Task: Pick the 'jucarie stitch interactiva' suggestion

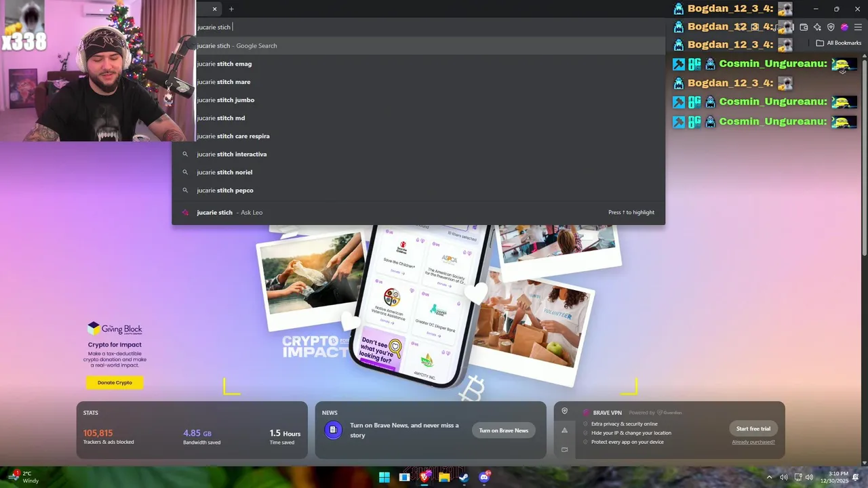Action: (418, 154)
